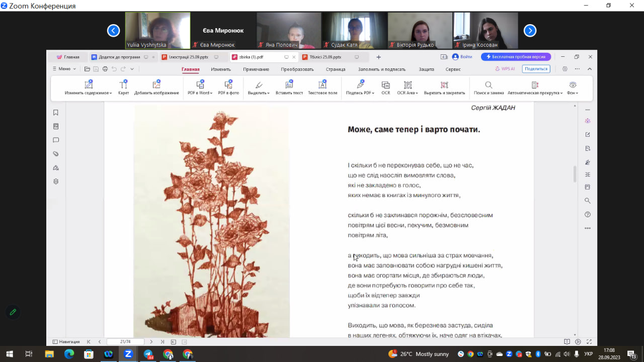This screenshot has width=644, height=362.
Task: Open the bookmark panel in left sidebar
Action: [x=56, y=113]
